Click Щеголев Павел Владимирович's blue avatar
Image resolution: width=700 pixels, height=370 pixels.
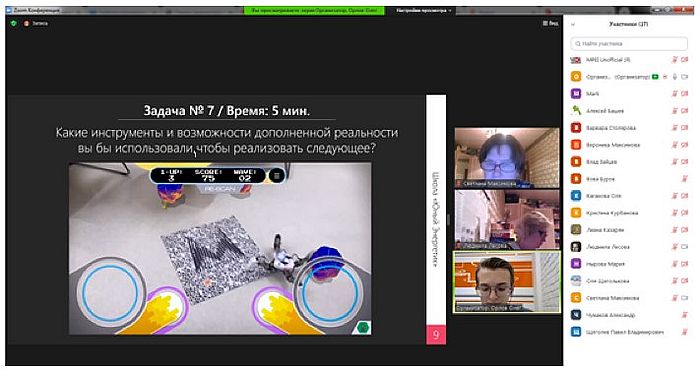[576, 332]
